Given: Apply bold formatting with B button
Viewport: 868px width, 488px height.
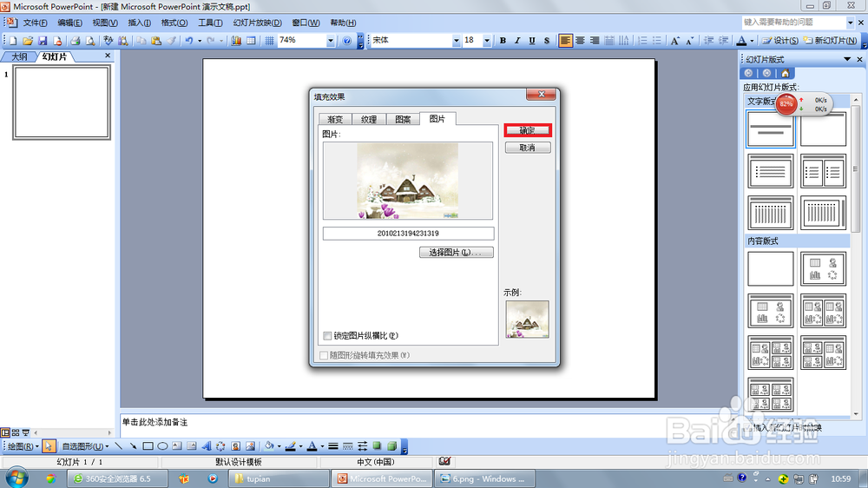Looking at the screenshot, I should coord(503,41).
